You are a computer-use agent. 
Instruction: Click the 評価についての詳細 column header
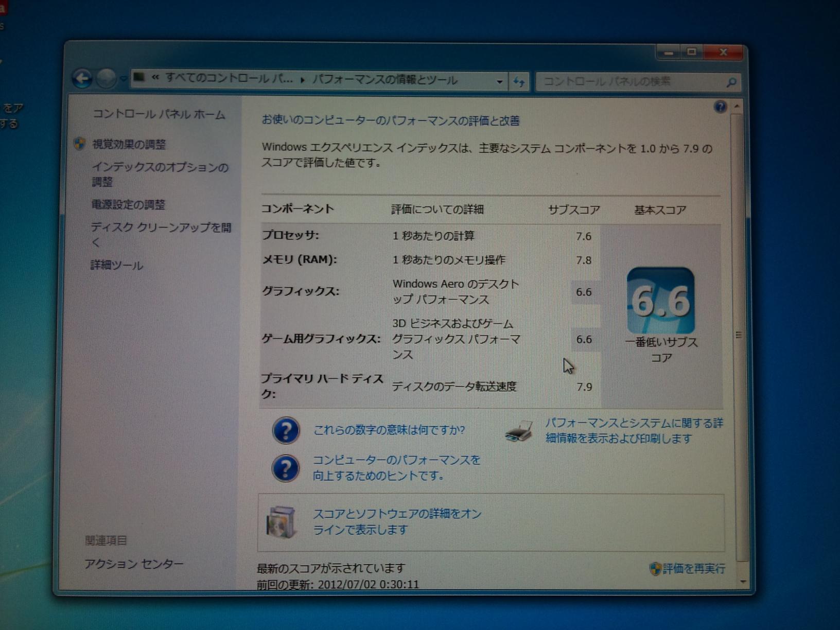tap(437, 209)
